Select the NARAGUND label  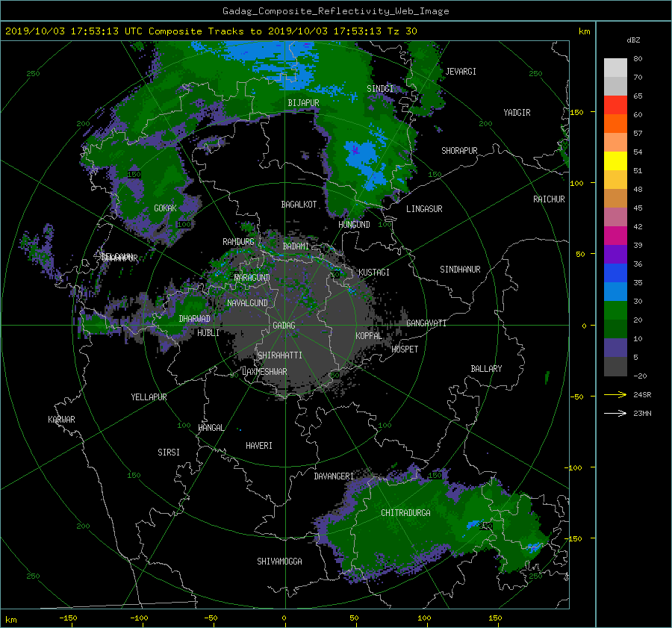pyautogui.click(x=252, y=278)
